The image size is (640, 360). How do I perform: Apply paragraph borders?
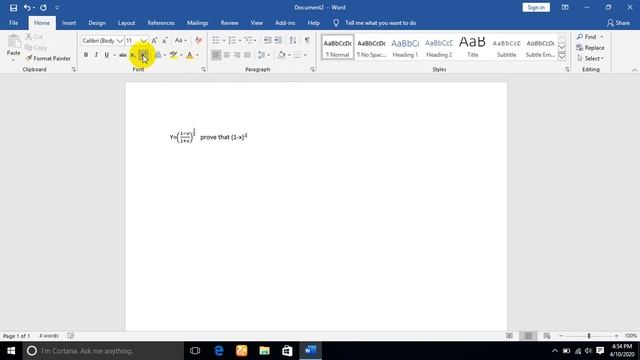[298, 55]
